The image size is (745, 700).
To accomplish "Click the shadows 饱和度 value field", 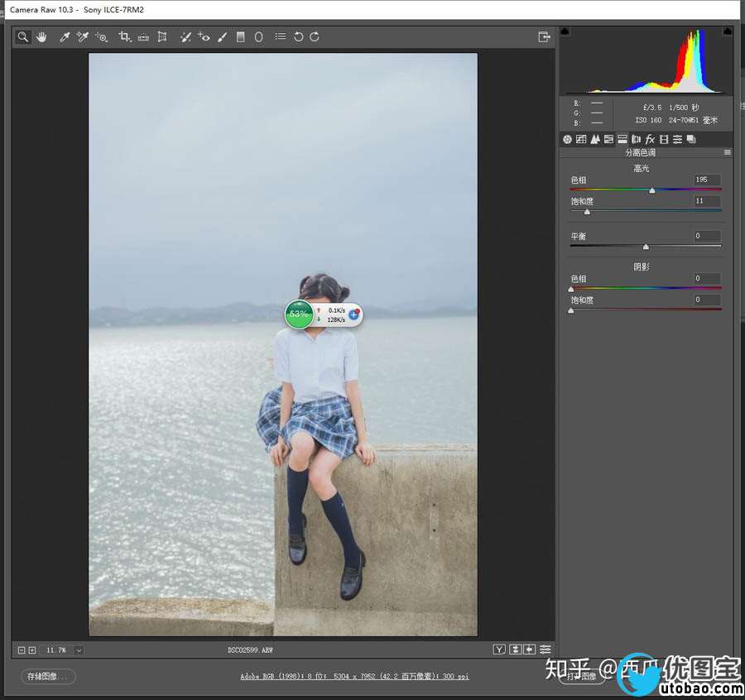I will coord(707,300).
